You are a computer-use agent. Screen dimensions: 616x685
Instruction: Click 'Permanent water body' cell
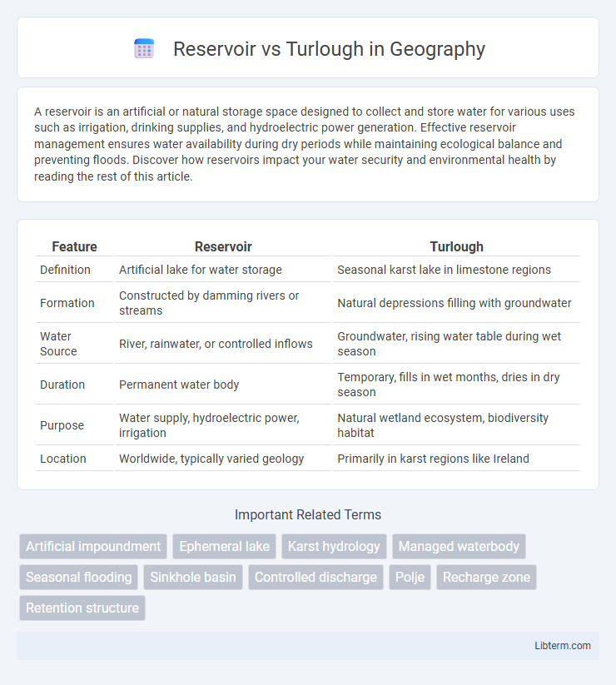click(x=223, y=385)
